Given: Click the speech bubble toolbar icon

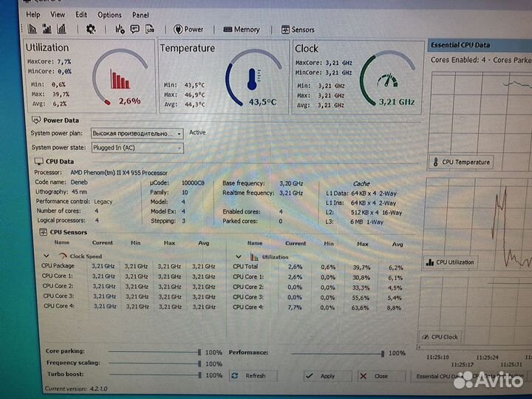Looking at the screenshot, I should 134,30.
